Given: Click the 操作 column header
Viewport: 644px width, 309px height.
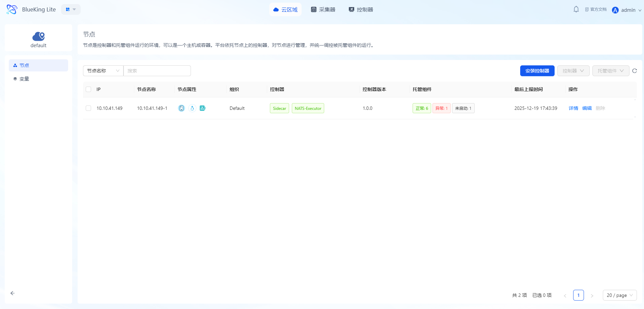Looking at the screenshot, I should pos(573,89).
